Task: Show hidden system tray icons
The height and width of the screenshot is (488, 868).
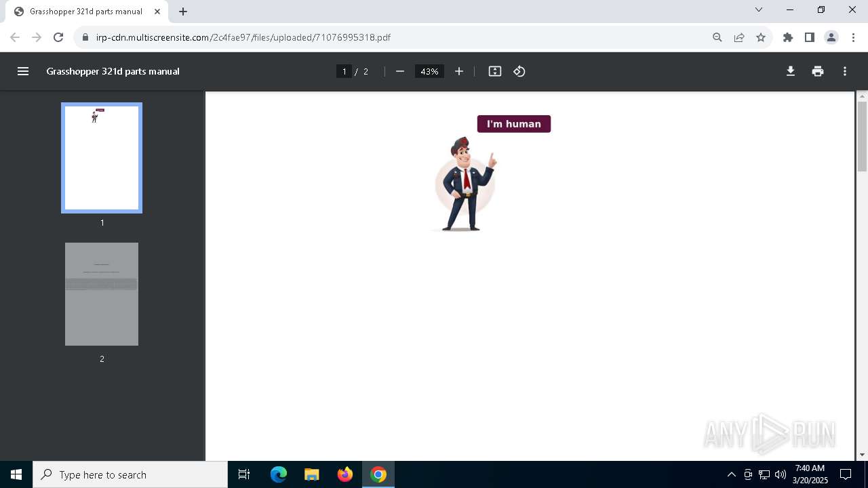Action: 731,474
